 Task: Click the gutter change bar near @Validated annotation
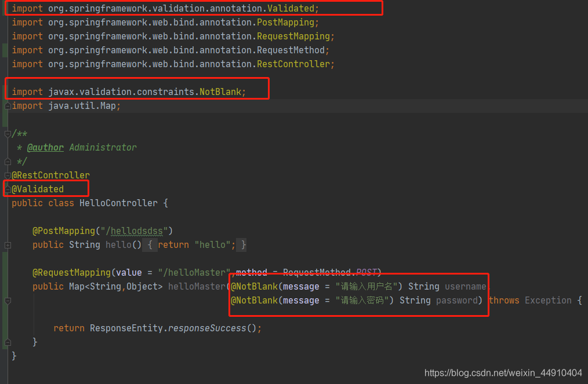[x=3, y=189]
